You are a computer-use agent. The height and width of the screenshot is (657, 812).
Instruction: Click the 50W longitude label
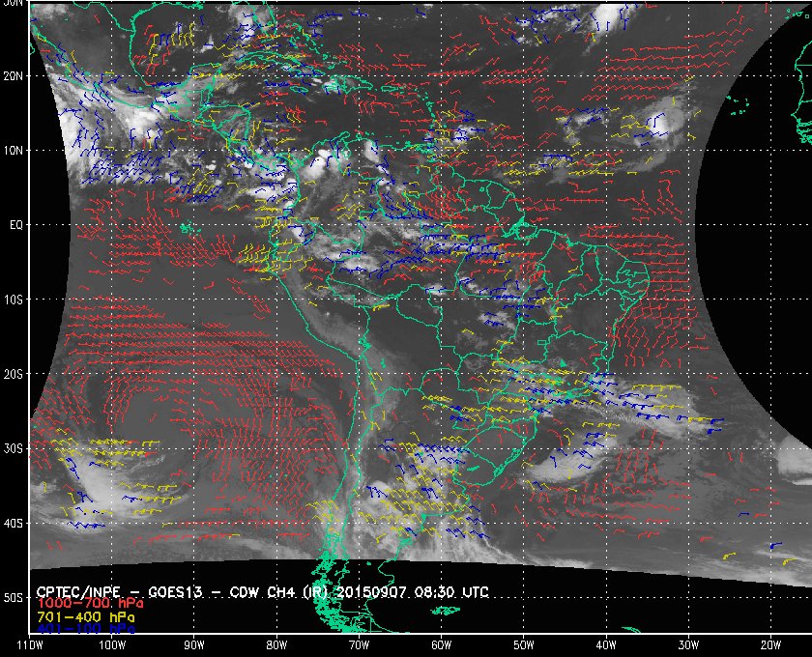[x=523, y=645]
